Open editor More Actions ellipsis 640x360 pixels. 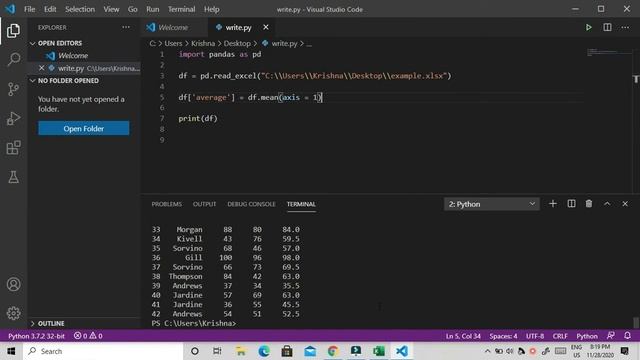(625, 27)
